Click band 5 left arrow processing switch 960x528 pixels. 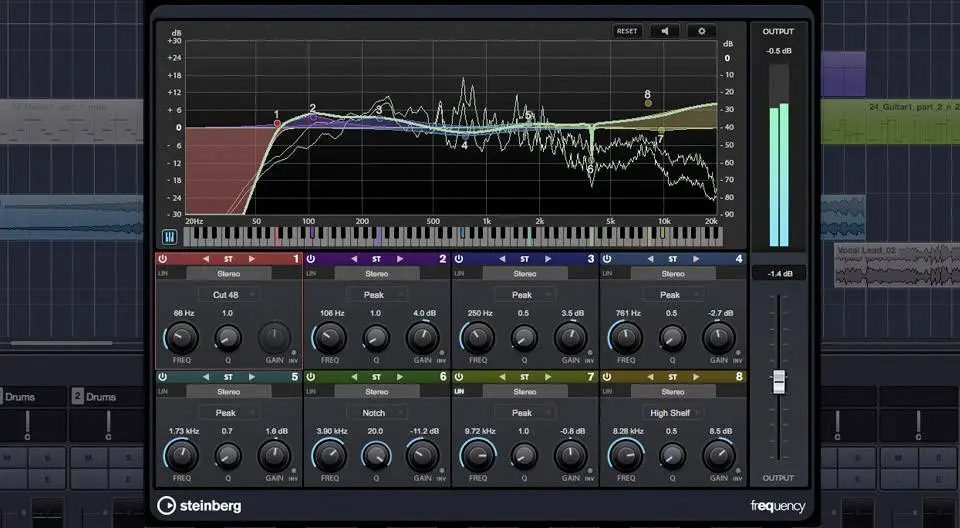click(x=206, y=377)
